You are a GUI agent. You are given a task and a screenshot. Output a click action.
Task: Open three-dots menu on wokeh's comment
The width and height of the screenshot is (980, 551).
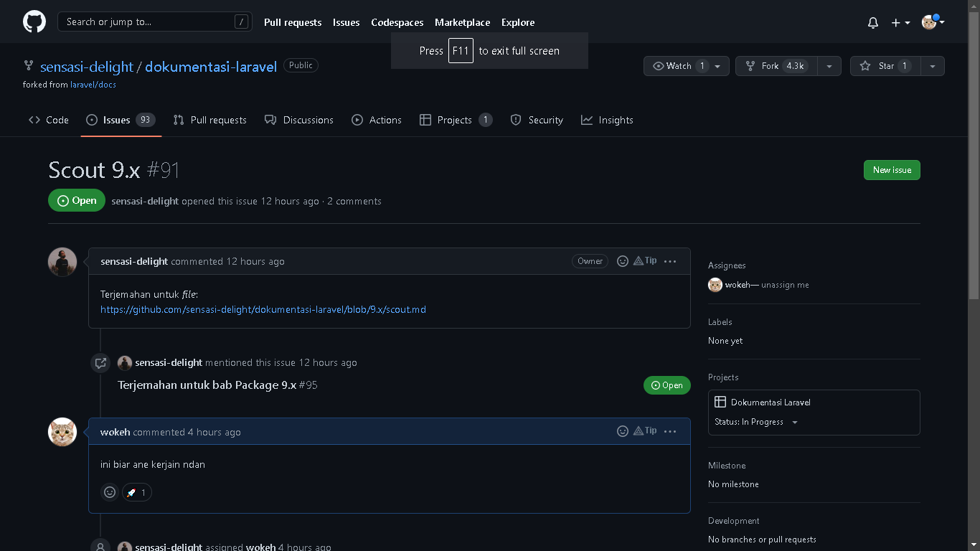click(x=670, y=431)
